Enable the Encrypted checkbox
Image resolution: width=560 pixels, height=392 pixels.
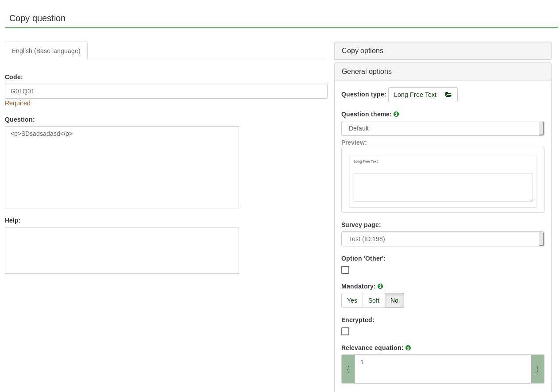point(345,331)
